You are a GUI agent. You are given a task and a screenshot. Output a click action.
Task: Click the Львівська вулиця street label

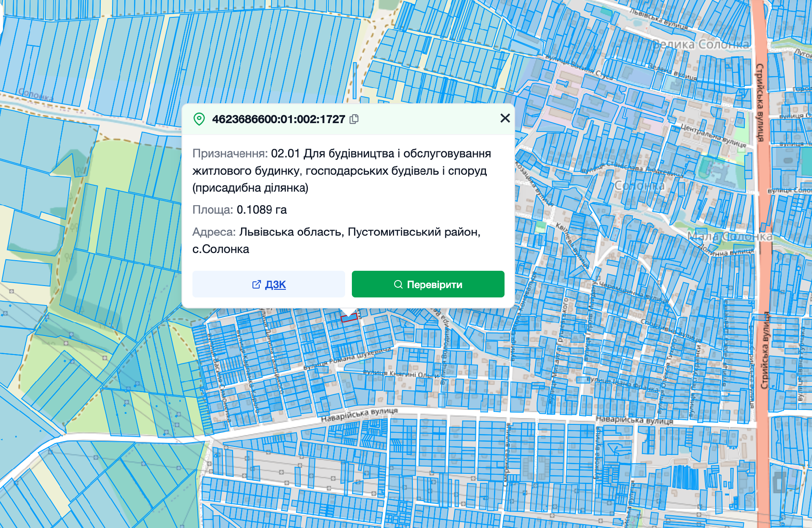click(658, 19)
